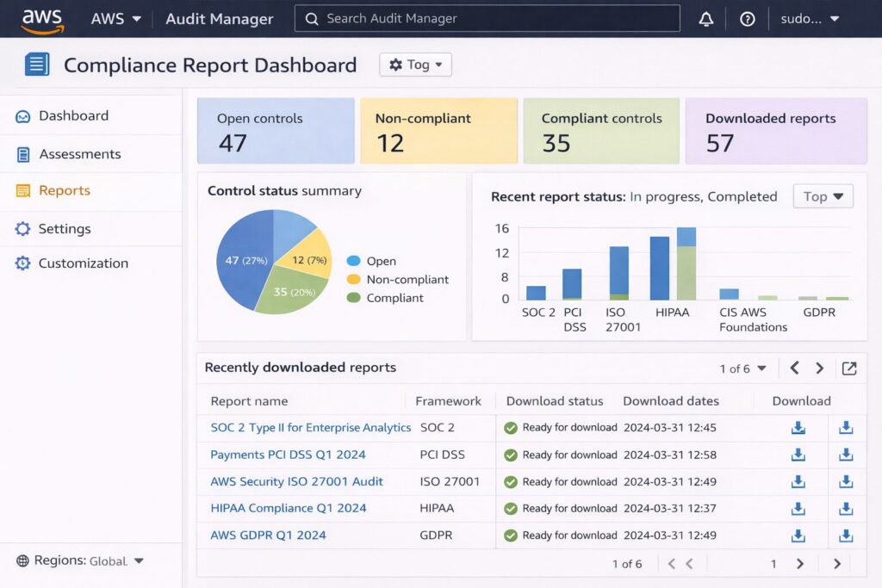882x588 pixels.
Task: Open AWS Security ISO 27001 Audit link
Action: [x=296, y=481]
